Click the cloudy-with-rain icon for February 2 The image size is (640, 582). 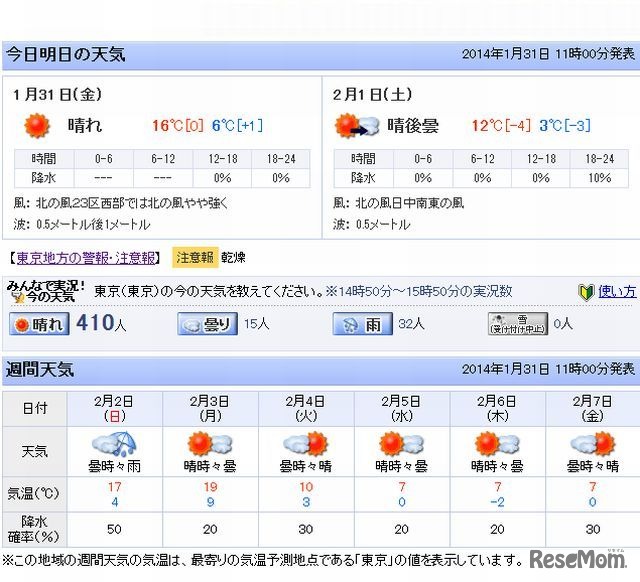click(114, 444)
